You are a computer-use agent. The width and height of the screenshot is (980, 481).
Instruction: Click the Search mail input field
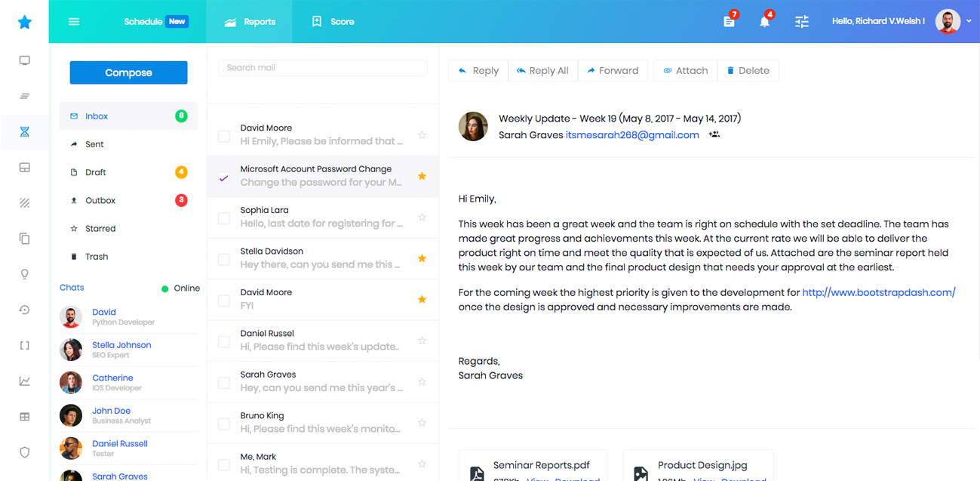tap(323, 68)
